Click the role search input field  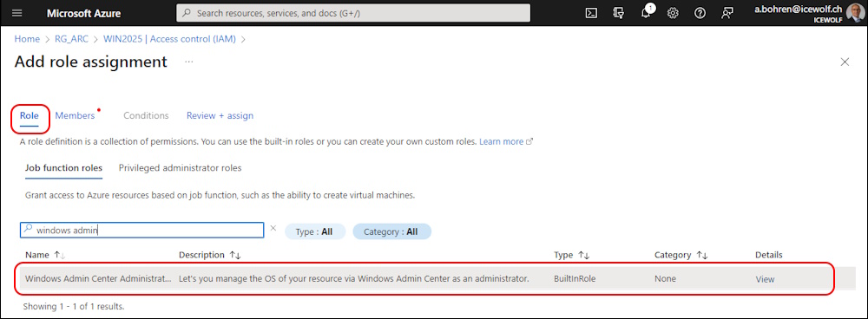pos(141,231)
